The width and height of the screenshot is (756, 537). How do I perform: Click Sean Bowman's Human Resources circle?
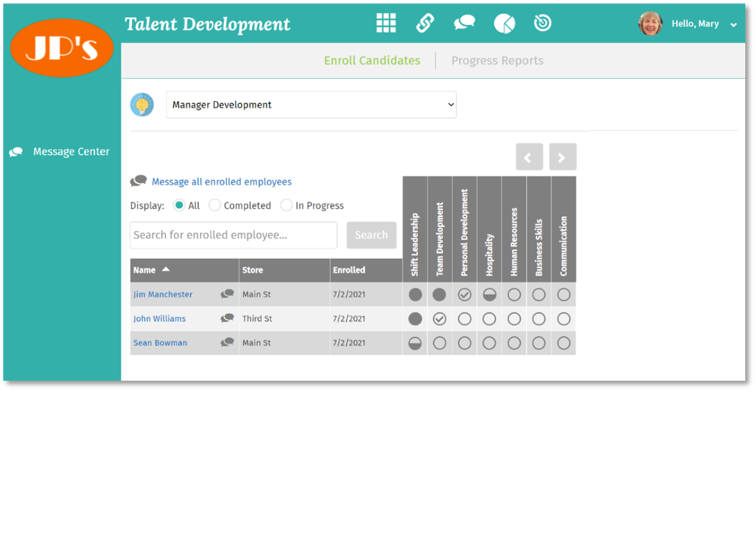[514, 343]
